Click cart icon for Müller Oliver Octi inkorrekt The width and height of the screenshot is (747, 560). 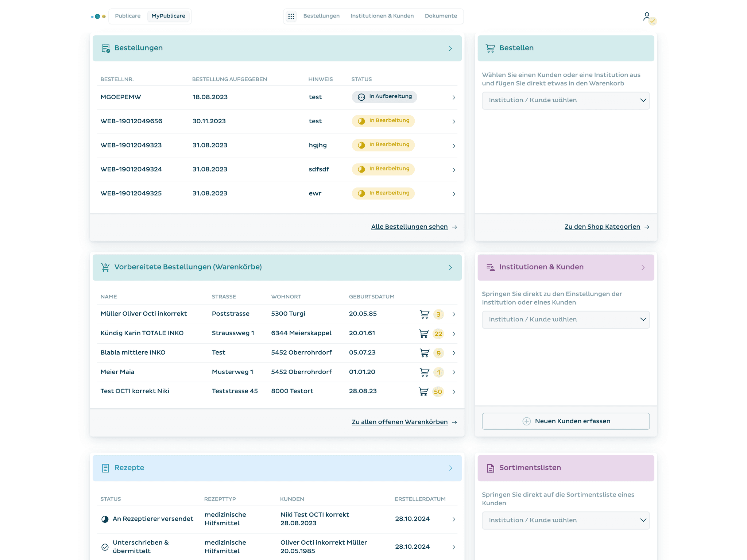[x=425, y=314]
